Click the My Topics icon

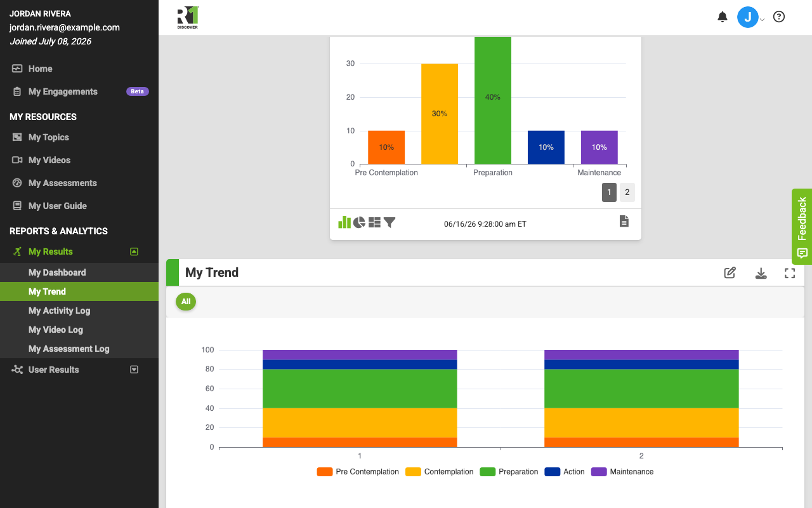click(17, 137)
